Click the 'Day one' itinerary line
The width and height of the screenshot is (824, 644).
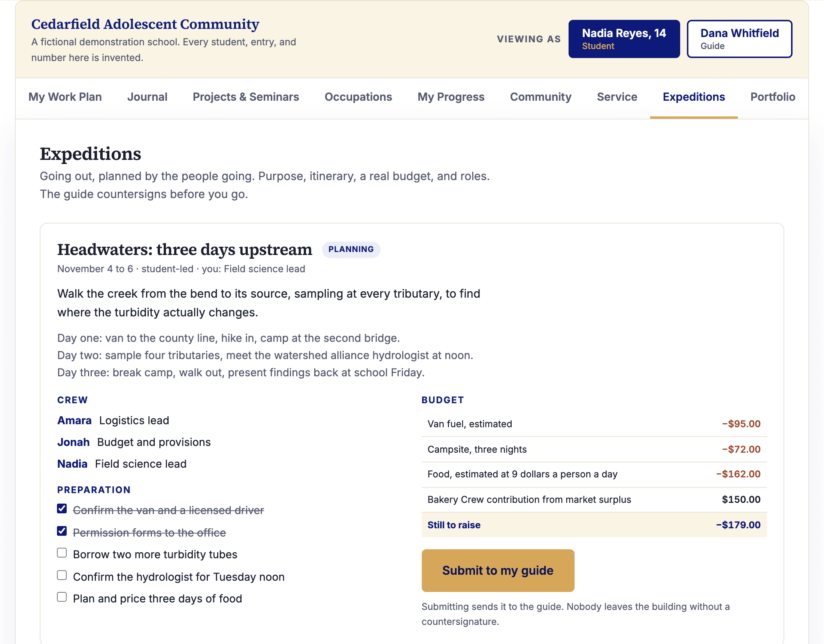pyautogui.click(x=228, y=338)
